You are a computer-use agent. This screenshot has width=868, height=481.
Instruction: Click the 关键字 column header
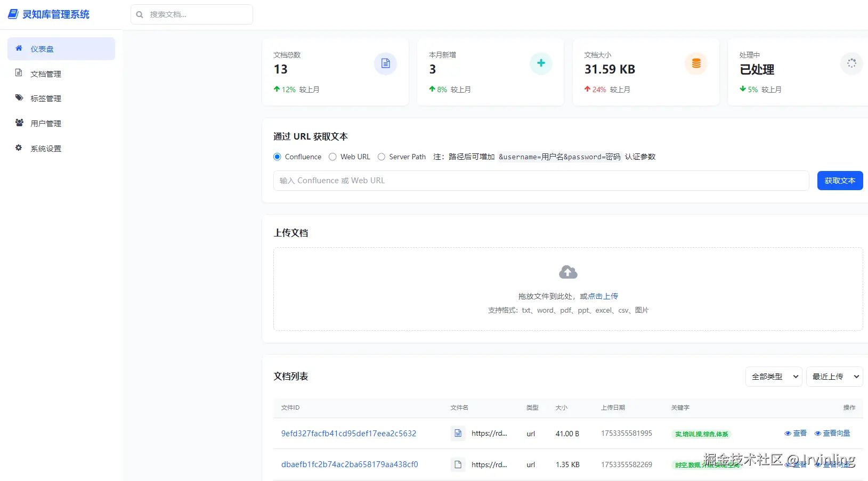(x=680, y=408)
